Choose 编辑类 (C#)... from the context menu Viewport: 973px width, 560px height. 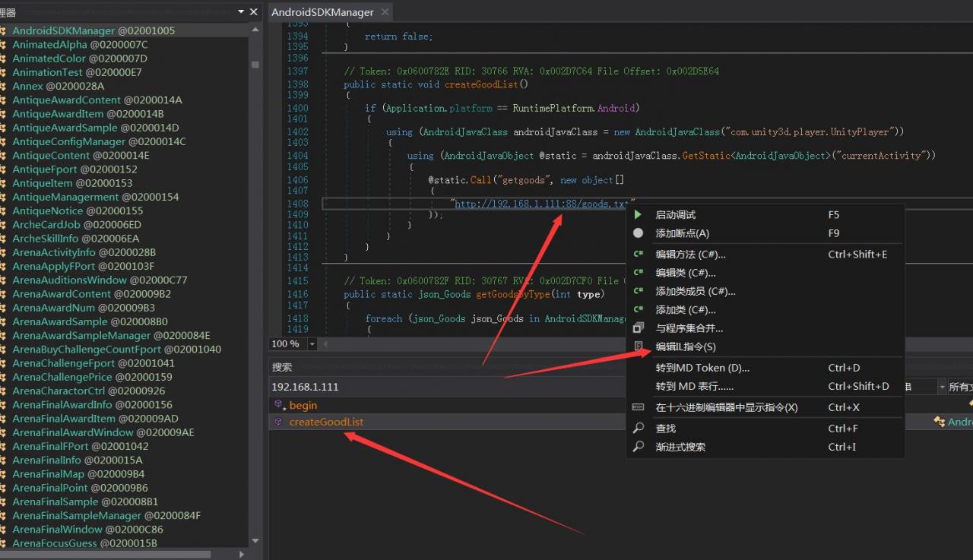pyautogui.click(x=686, y=273)
